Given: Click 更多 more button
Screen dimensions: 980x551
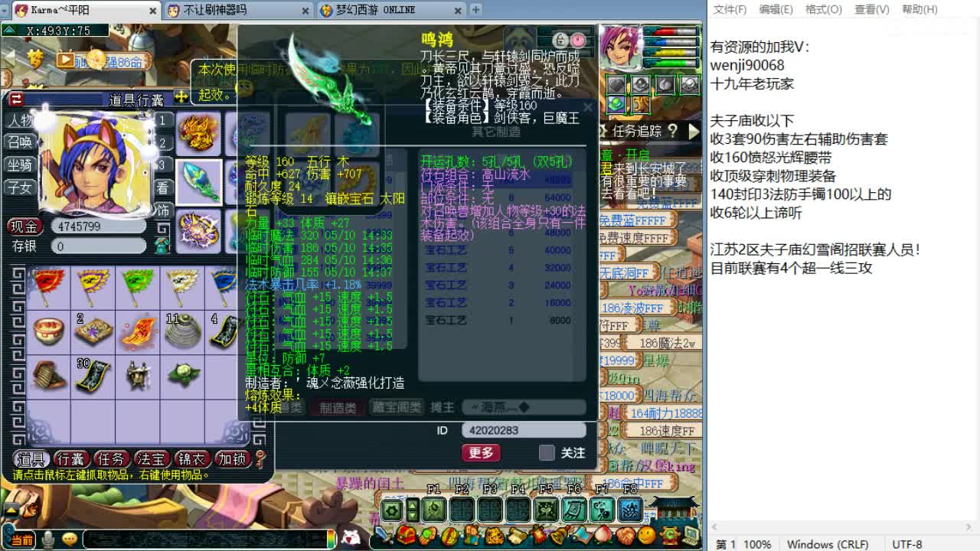Looking at the screenshot, I should 481,453.
